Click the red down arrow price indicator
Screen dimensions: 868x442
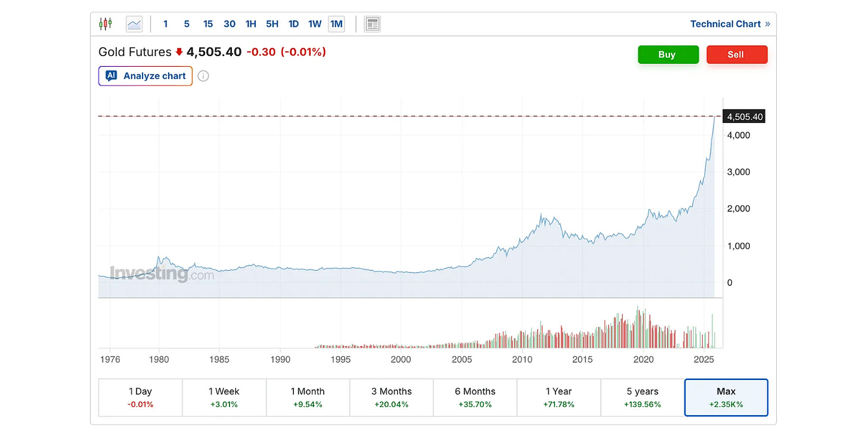click(179, 52)
